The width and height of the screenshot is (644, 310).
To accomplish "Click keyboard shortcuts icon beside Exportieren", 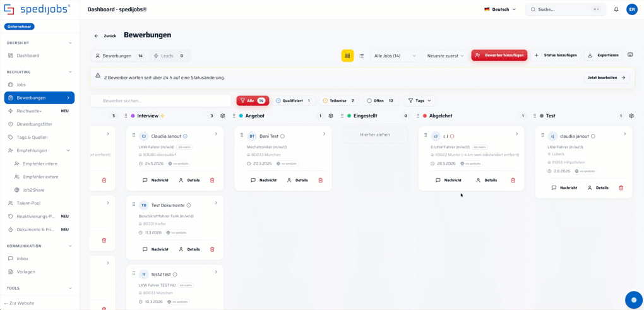I will click(630, 55).
